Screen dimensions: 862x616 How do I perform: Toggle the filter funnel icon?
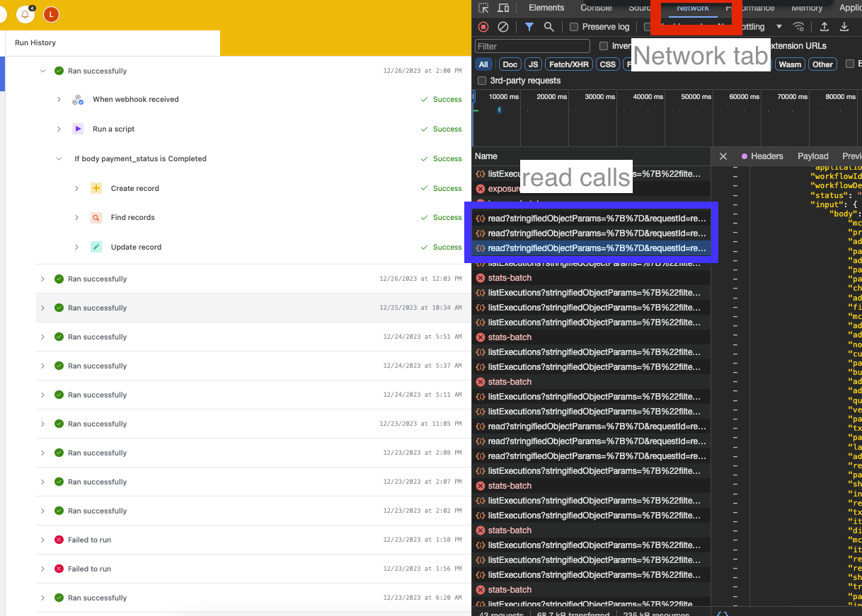529,27
